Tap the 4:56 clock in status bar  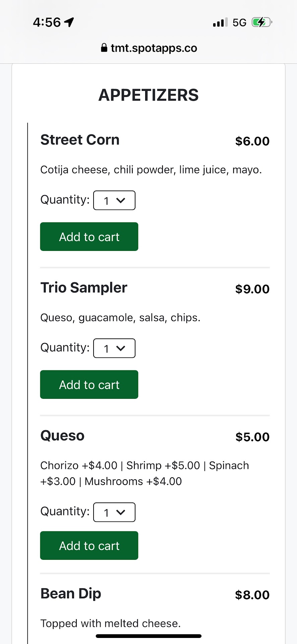47,22
